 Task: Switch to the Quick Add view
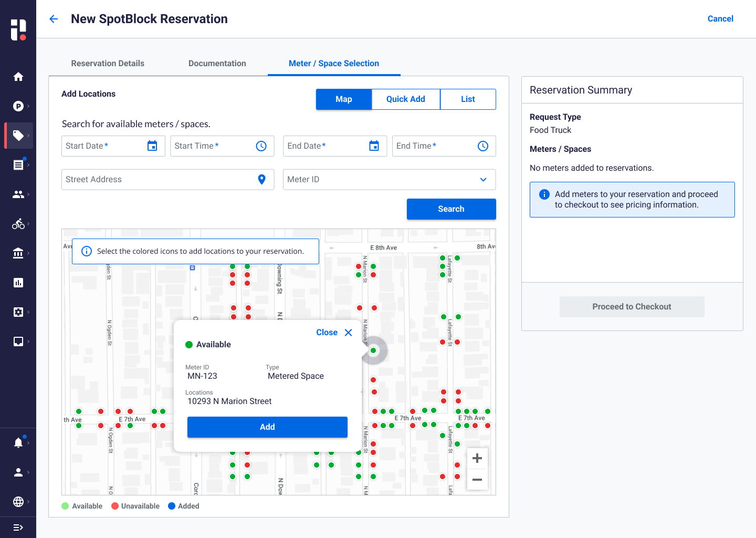405,99
